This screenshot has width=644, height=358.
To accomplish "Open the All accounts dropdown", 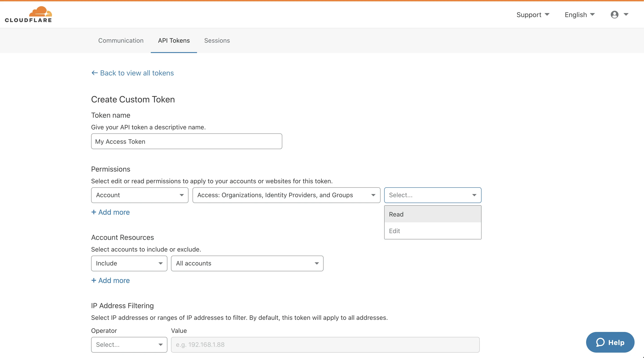I will pyautogui.click(x=247, y=263).
